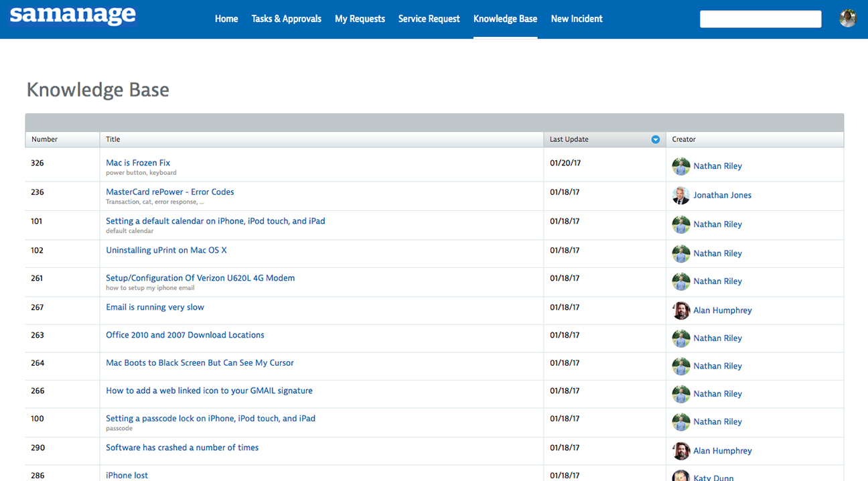Click the Knowledge Base page heading

click(98, 90)
